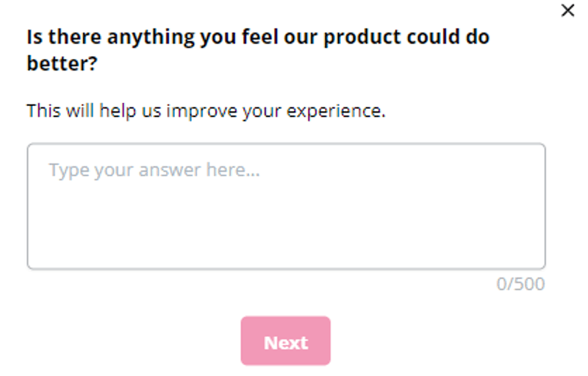Click the word 'better?' in the heading
The image size is (588, 376).
click(x=63, y=63)
